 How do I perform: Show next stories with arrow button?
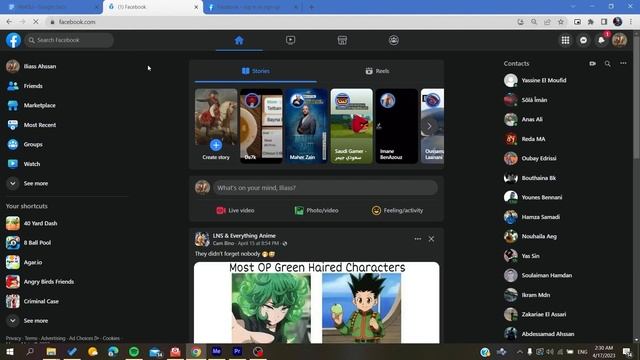[429, 126]
